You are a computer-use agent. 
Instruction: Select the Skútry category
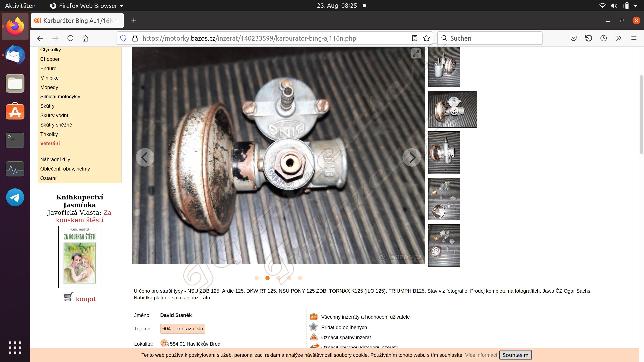[47, 106]
